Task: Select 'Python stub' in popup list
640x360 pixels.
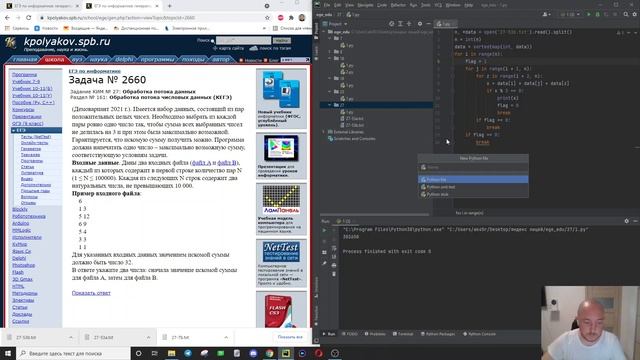Action: point(473,194)
